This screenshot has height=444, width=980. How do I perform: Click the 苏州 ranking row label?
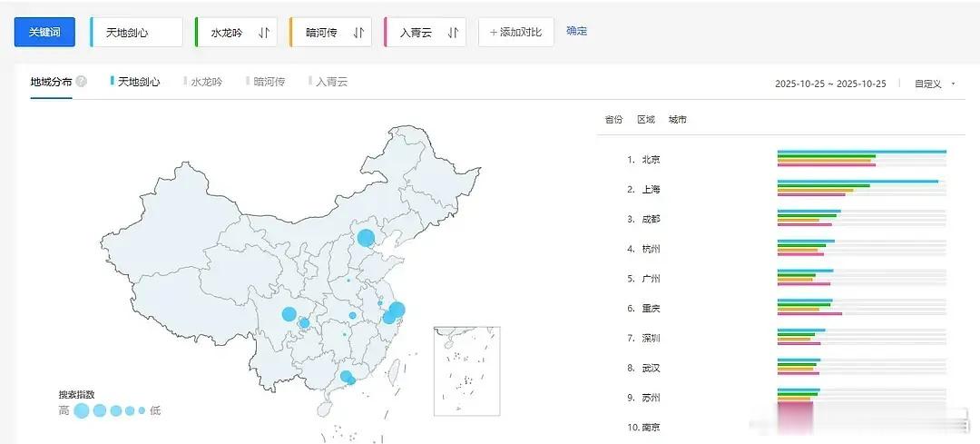[651, 398]
